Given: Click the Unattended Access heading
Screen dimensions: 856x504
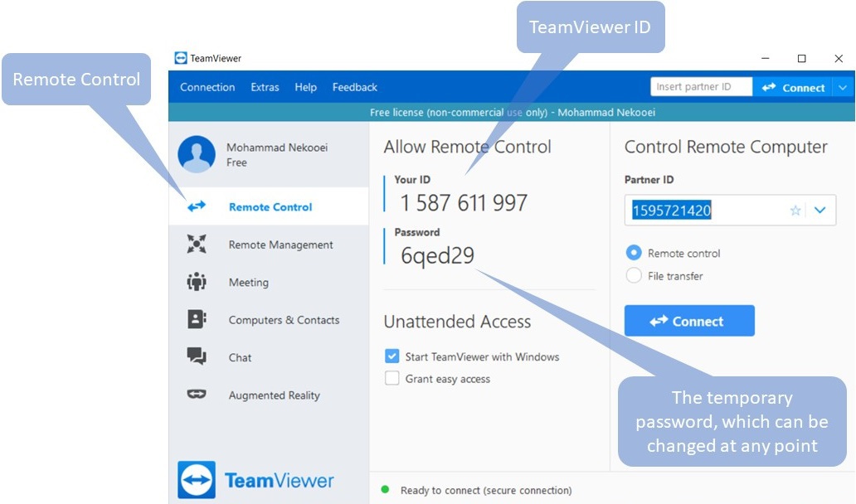Looking at the screenshot, I should [457, 322].
